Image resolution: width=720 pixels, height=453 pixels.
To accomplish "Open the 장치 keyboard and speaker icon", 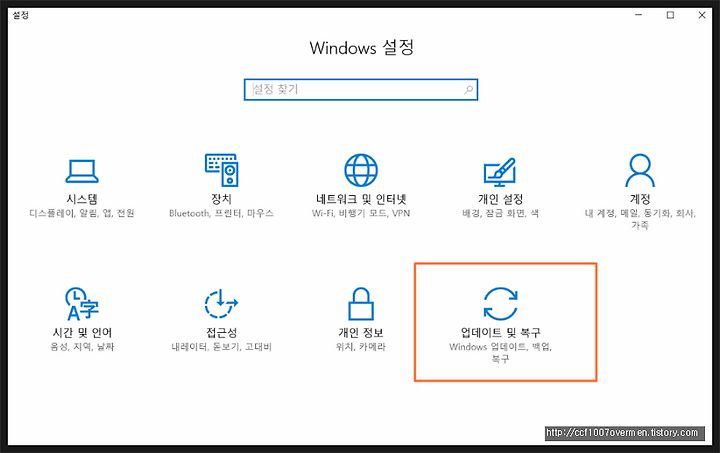I will pyautogui.click(x=221, y=170).
